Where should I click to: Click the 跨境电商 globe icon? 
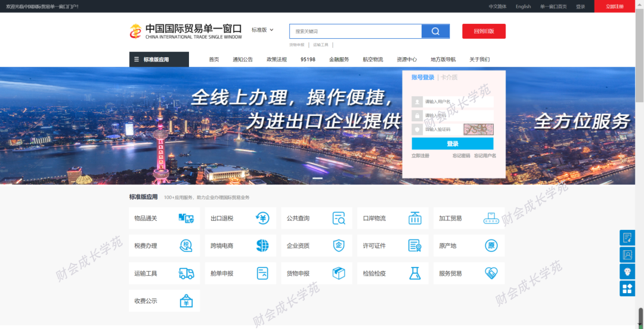click(x=262, y=246)
